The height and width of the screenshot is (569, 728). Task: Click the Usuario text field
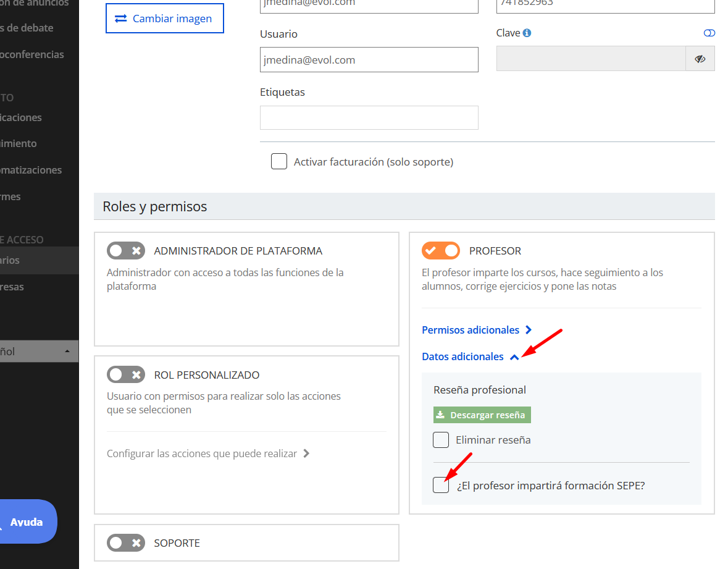point(369,59)
